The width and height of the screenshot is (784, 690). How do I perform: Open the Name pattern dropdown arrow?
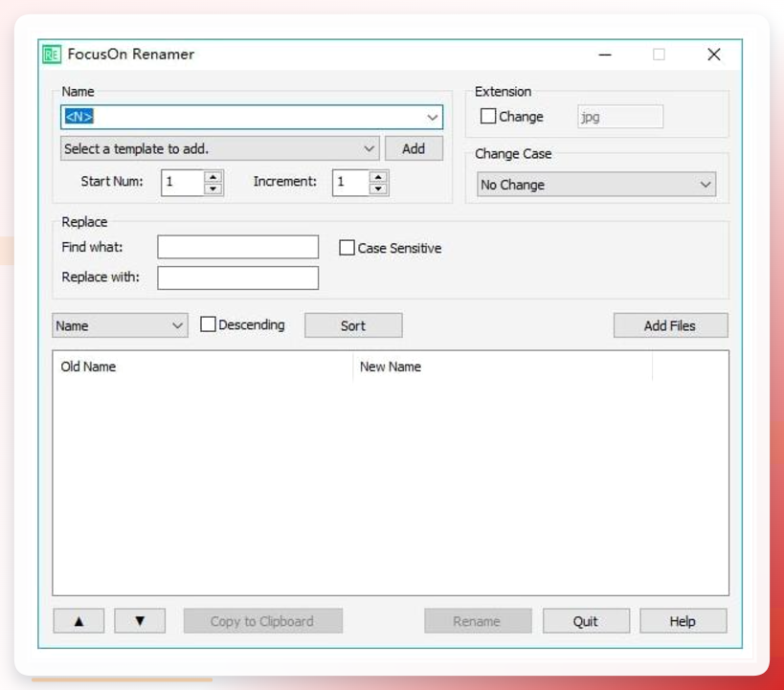(433, 117)
